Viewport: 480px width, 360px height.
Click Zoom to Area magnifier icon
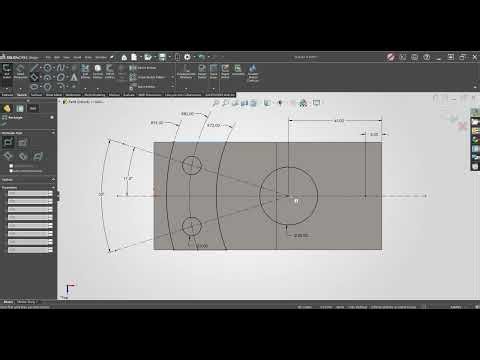click(225, 103)
